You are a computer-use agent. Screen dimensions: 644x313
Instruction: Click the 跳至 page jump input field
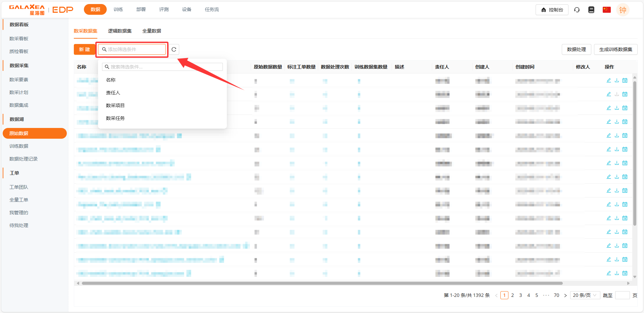(623, 295)
